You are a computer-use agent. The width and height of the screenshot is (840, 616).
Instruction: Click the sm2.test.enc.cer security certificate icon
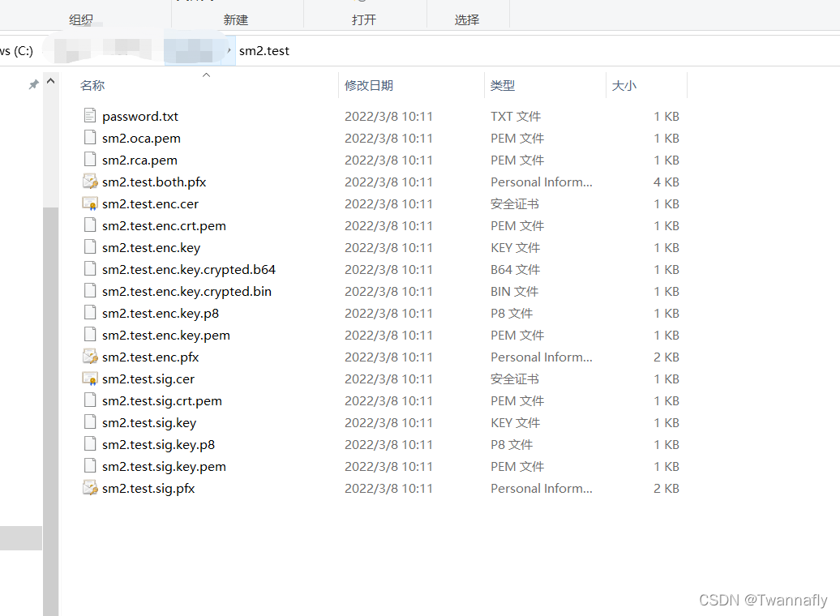(x=89, y=203)
